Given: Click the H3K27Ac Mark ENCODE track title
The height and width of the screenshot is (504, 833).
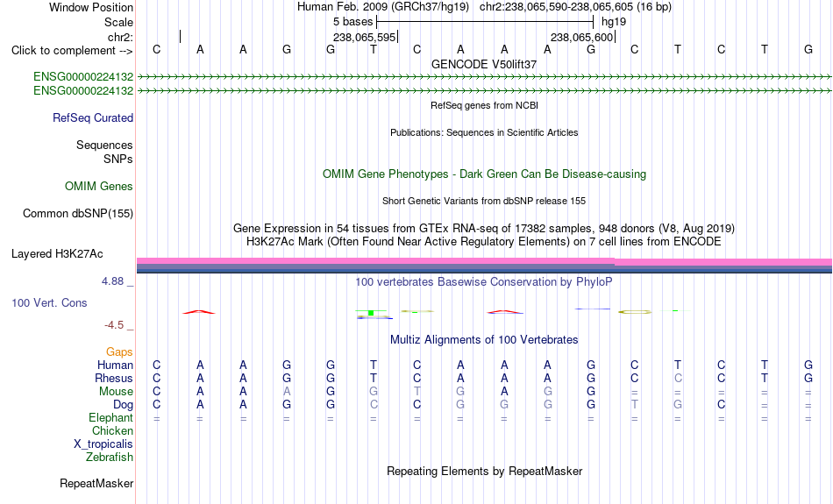Looking at the screenshot, I should [x=484, y=242].
